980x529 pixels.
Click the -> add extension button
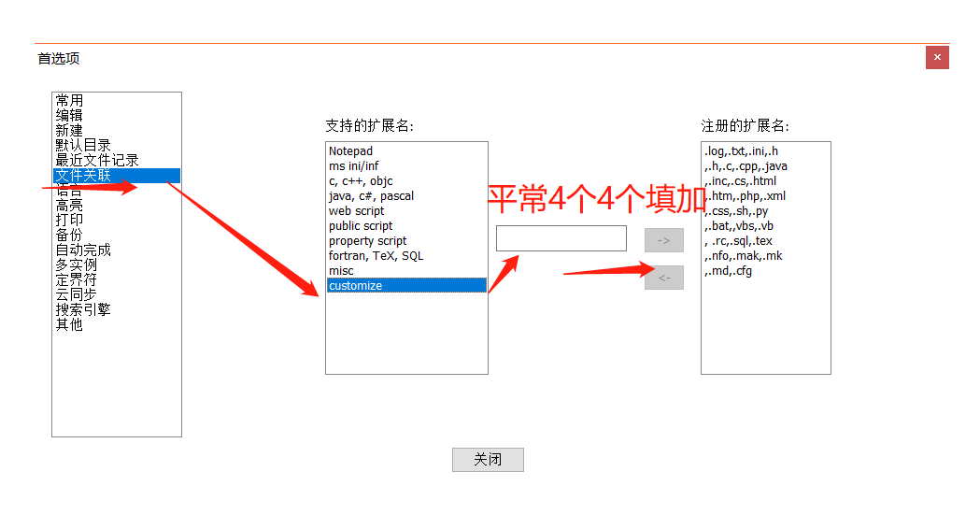point(663,240)
